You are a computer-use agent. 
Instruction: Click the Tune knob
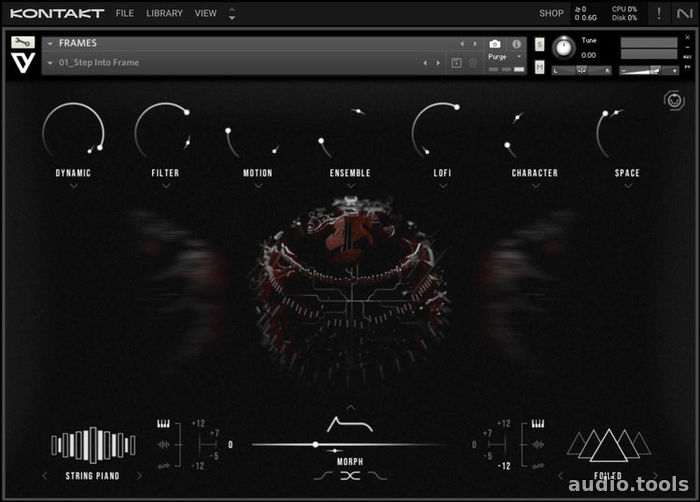pos(564,48)
